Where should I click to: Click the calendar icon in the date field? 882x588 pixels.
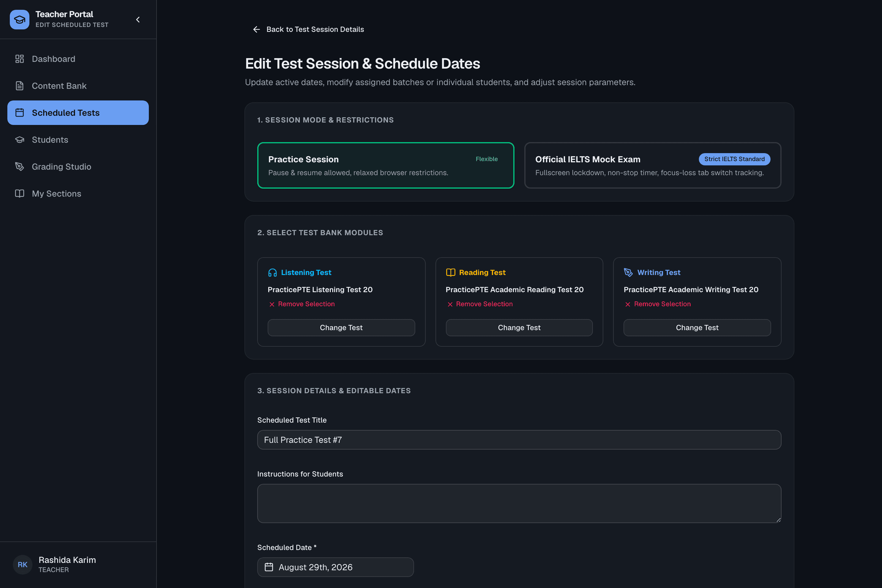pyautogui.click(x=269, y=567)
